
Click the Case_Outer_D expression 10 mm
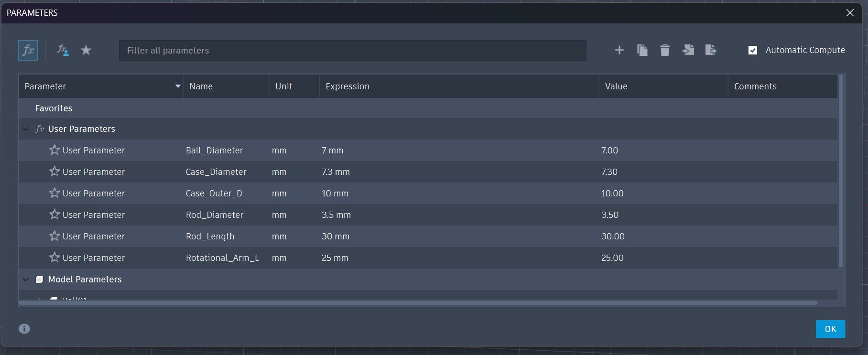[x=335, y=194]
